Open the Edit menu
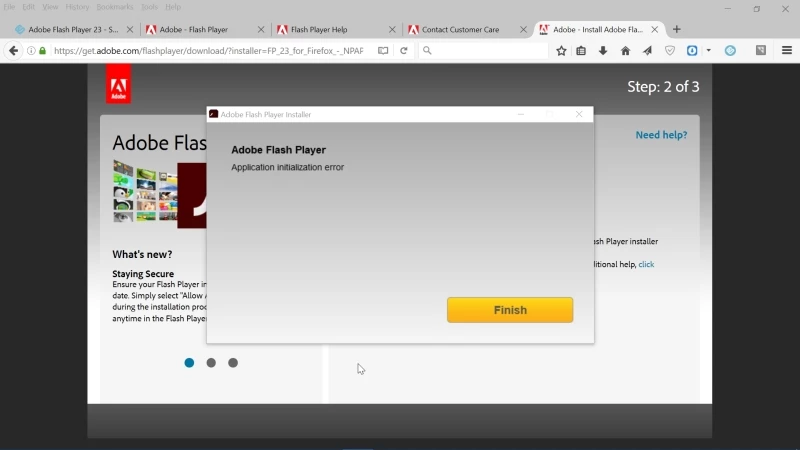The width and height of the screenshot is (800, 450). click(x=29, y=7)
